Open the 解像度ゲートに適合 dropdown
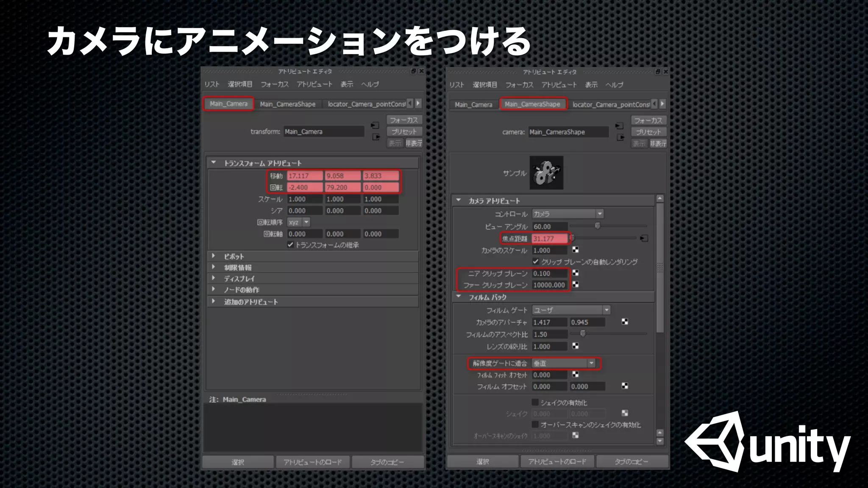This screenshot has width=868, height=488. (564, 363)
